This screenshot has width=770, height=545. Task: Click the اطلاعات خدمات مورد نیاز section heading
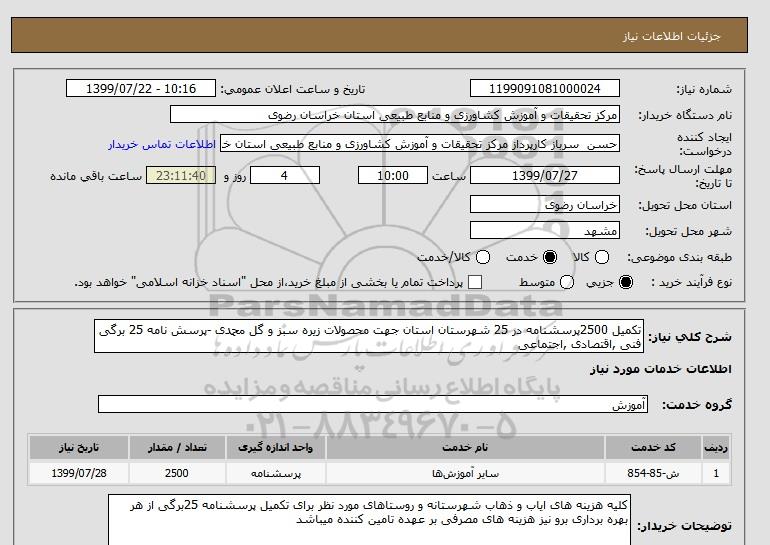coord(660,369)
